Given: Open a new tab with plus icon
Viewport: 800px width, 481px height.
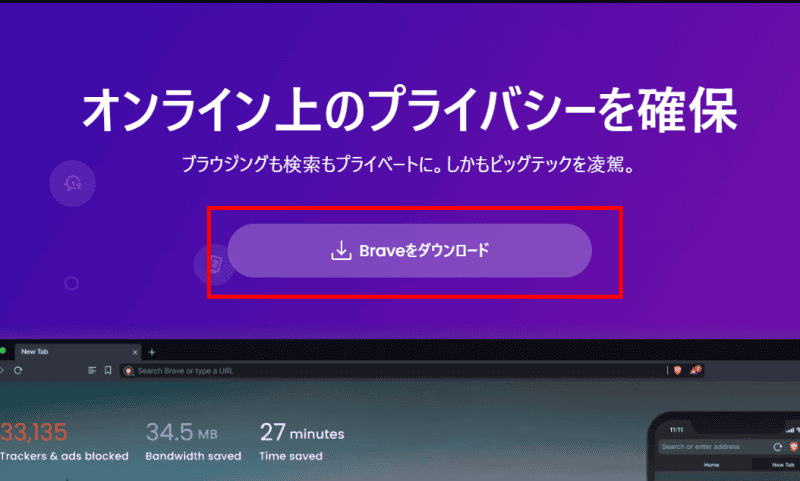Looking at the screenshot, I should 152,352.
